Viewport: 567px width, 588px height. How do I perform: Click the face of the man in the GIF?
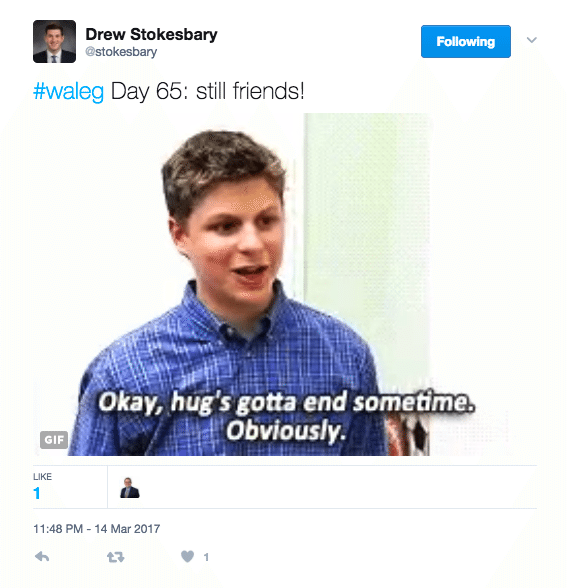click(234, 240)
